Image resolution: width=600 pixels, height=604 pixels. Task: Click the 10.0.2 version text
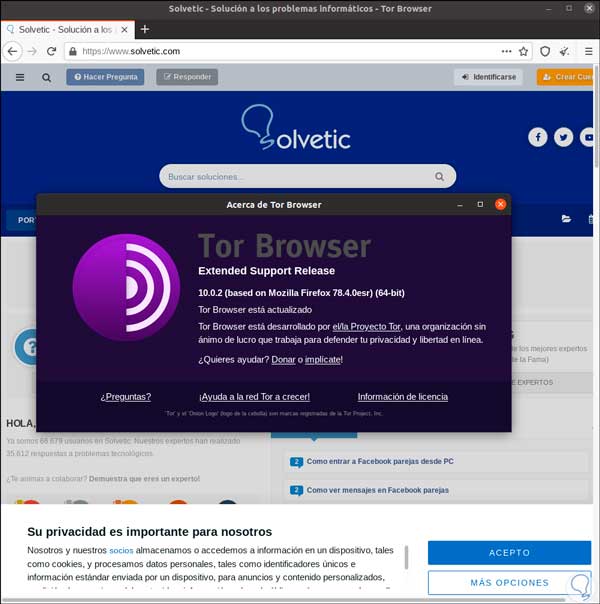click(x=301, y=293)
